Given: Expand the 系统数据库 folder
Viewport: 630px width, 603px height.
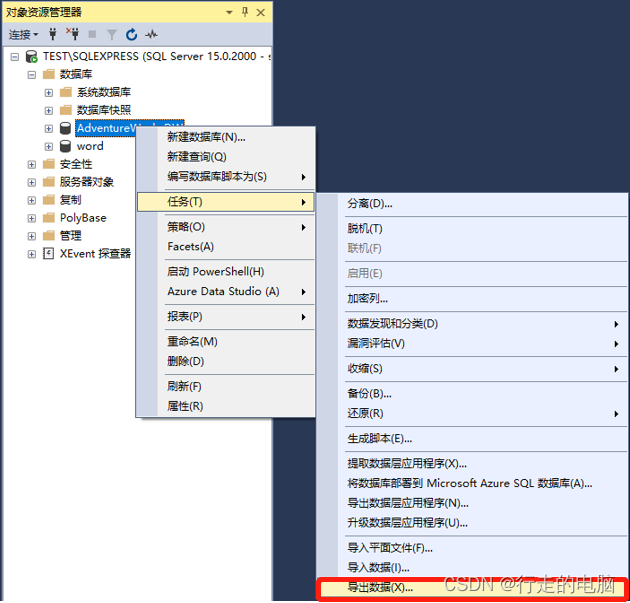Looking at the screenshot, I should [49, 93].
